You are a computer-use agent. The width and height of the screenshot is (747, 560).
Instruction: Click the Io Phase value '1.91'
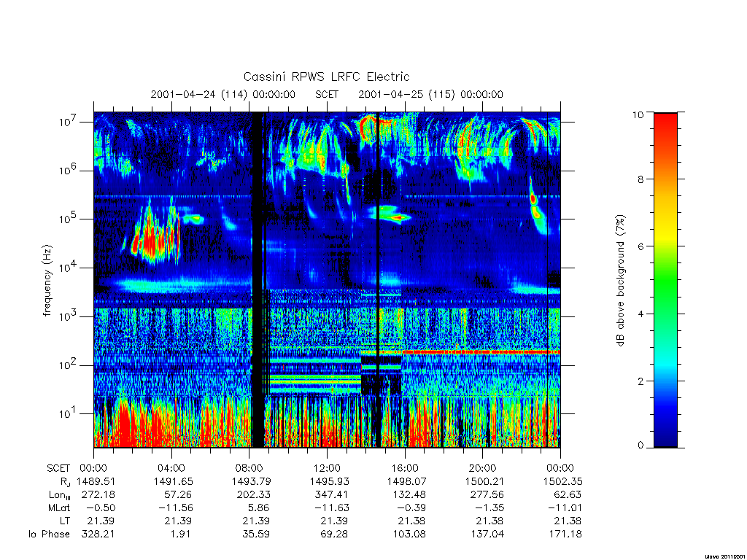pos(181,534)
